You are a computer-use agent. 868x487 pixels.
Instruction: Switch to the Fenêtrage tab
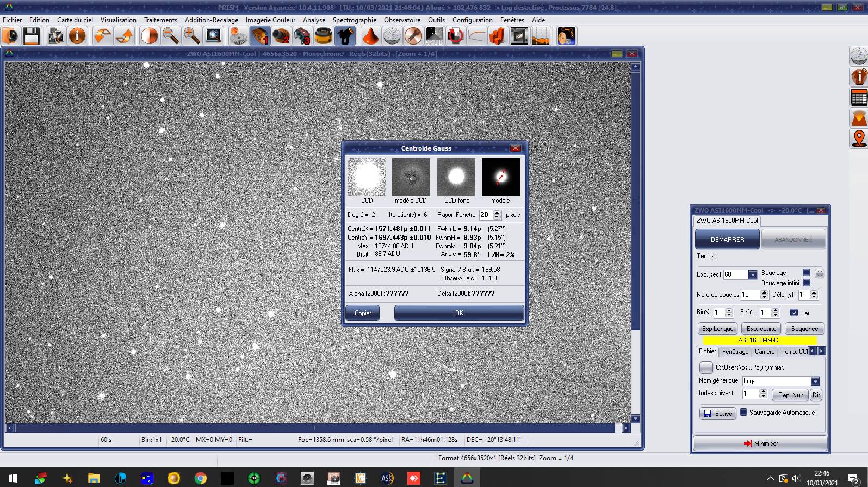click(x=735, y=352)
